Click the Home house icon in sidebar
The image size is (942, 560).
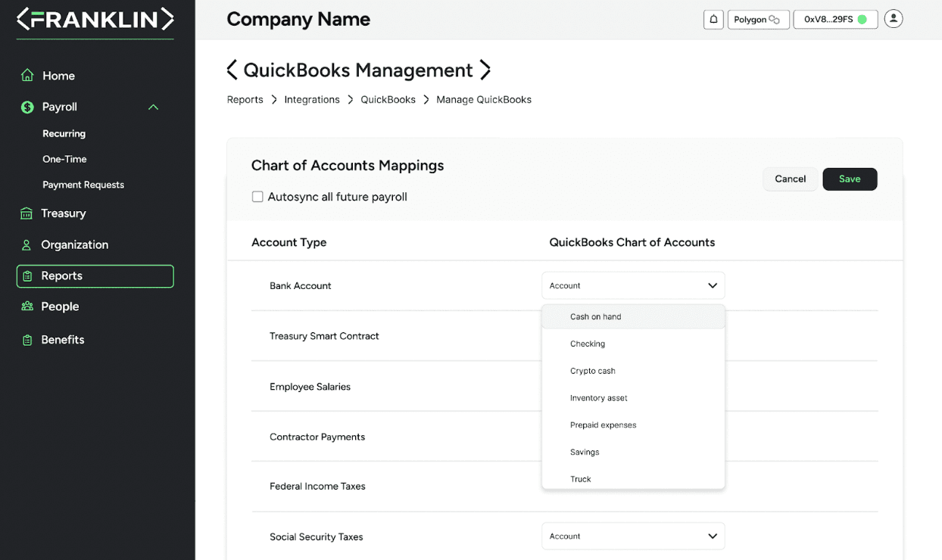pyautogui.click(x=27, y=76)
